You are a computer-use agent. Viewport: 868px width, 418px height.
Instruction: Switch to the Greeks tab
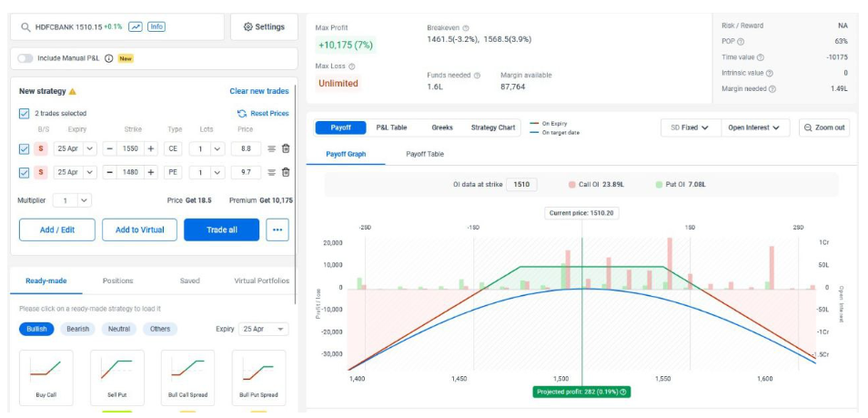point(442,127)
